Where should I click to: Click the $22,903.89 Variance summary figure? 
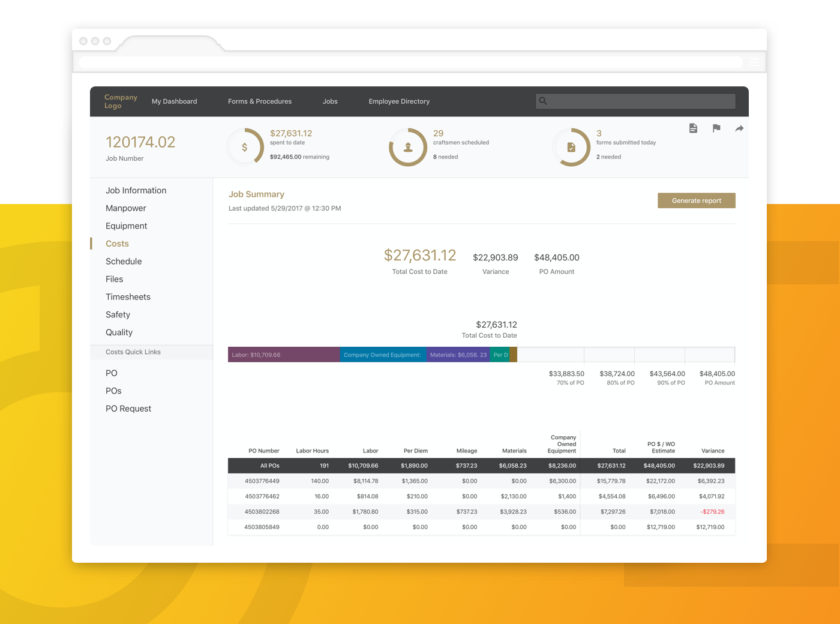tap(496, 257)
